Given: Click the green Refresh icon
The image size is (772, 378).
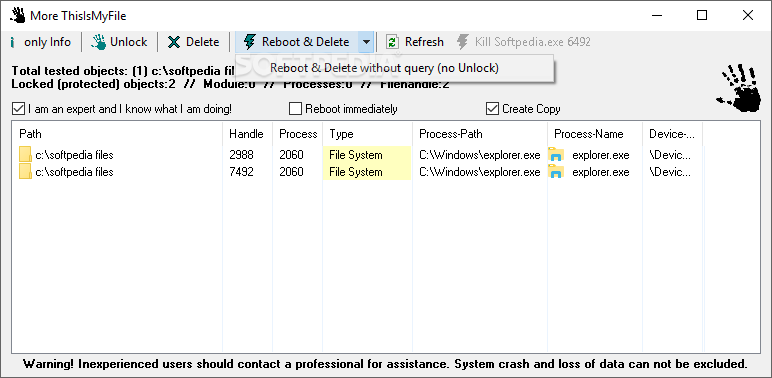Looking at the screenshot, I should pos(392,42).
